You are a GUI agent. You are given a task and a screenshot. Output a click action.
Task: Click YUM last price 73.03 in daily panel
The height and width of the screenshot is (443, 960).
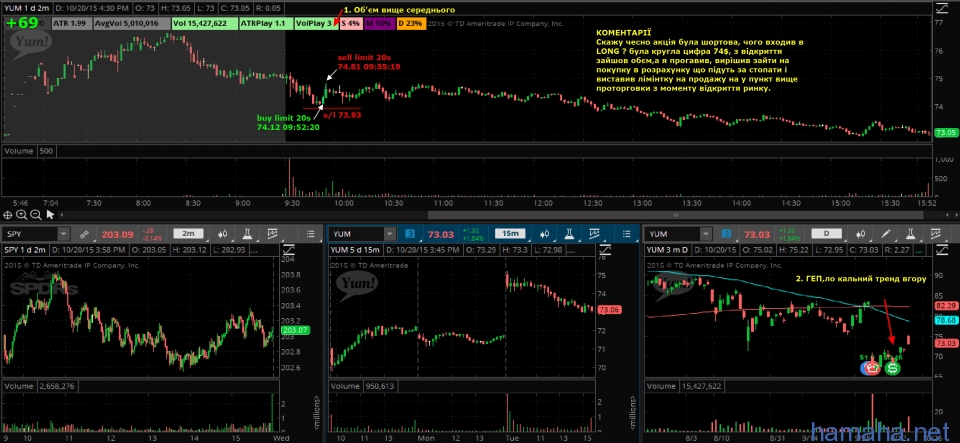pos(757,234)
